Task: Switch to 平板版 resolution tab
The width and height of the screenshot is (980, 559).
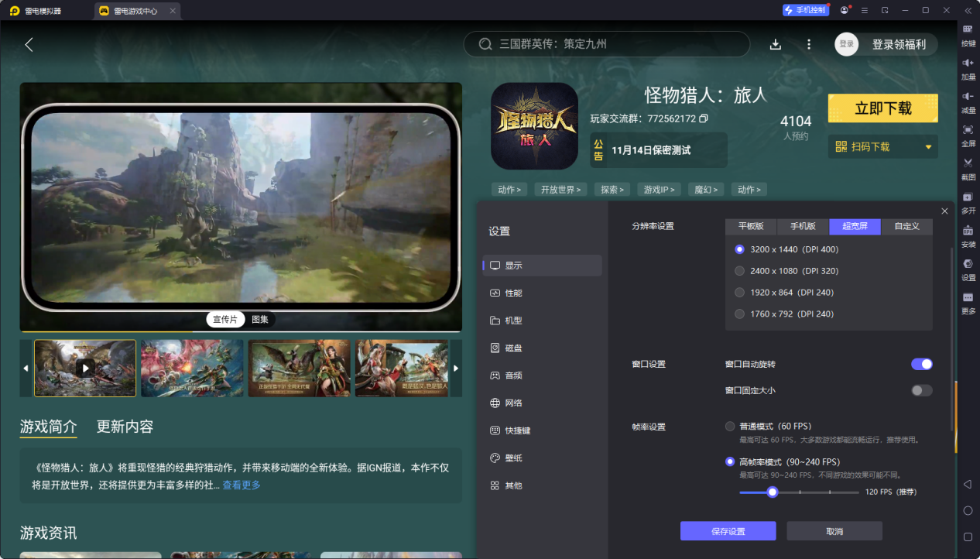Action: pos(751,226)
